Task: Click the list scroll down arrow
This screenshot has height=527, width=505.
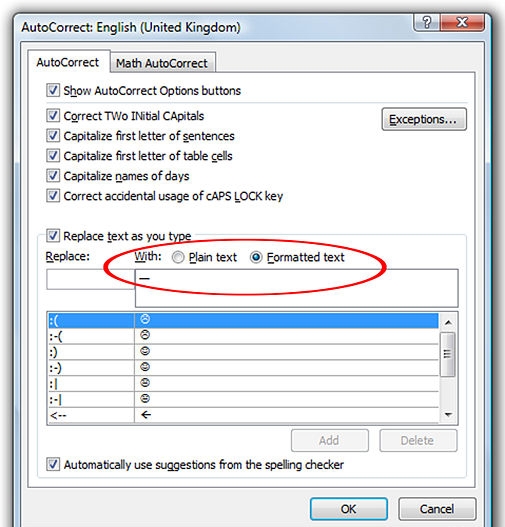Action: 448,415
